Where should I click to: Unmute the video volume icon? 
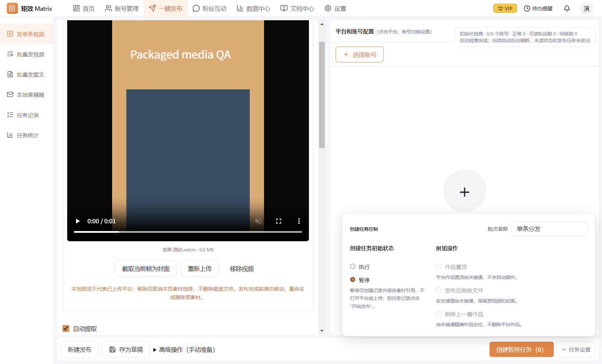[258, 221]
